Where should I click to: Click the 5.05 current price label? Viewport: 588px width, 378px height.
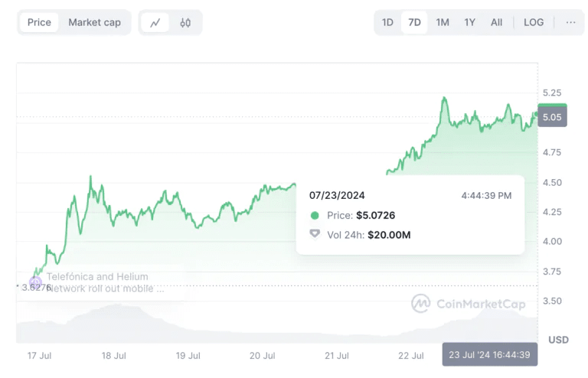552,117
